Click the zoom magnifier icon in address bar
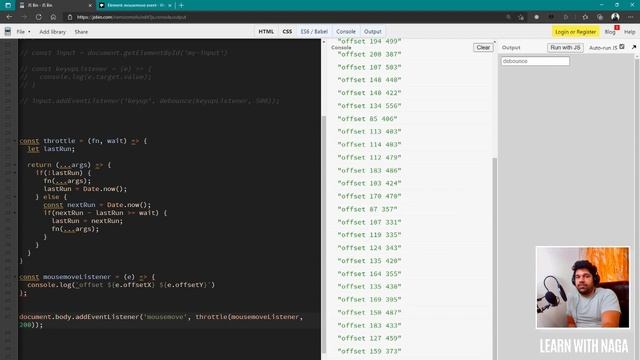The image size is (640, 360). coord(508,17)
